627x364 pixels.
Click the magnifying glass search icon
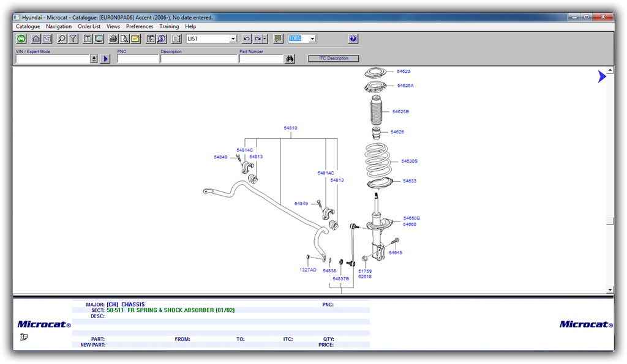(62, 39)
